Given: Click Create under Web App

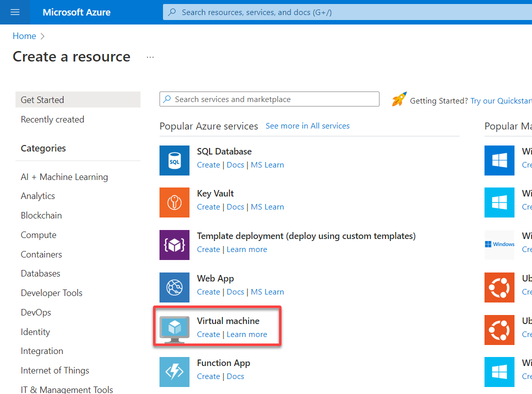Looking at the screenshot, I should 208,292.
